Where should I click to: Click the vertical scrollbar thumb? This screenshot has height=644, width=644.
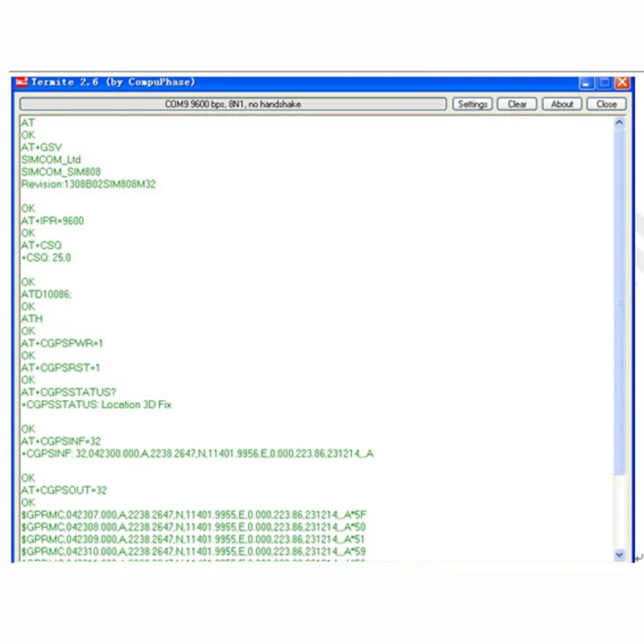619,302
